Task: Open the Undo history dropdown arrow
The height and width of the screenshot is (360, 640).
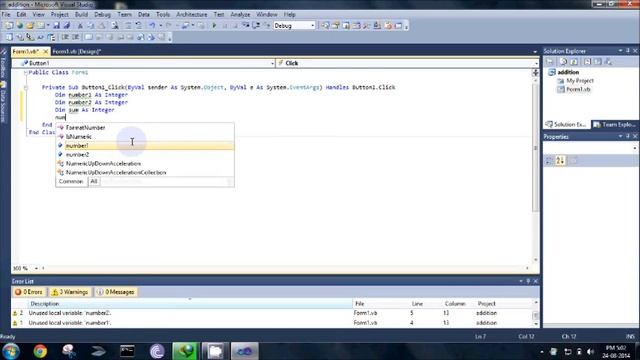Action: coord(160,26)
